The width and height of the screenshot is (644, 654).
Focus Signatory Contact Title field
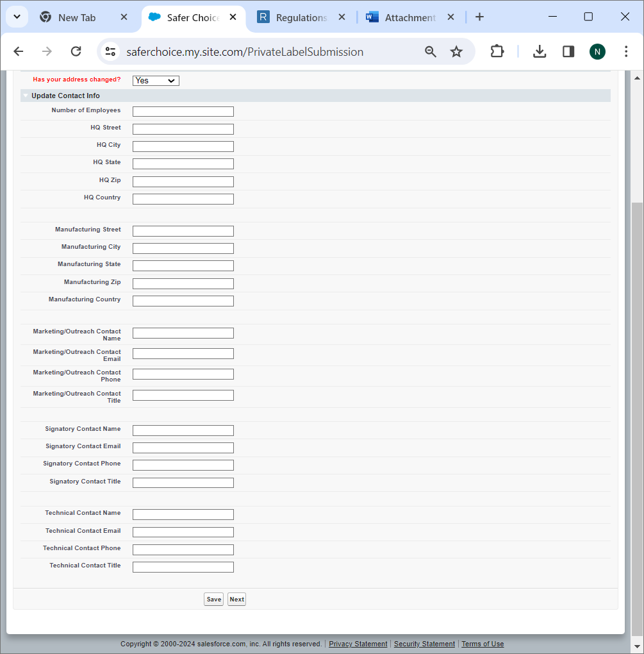[x=183, y=483]
